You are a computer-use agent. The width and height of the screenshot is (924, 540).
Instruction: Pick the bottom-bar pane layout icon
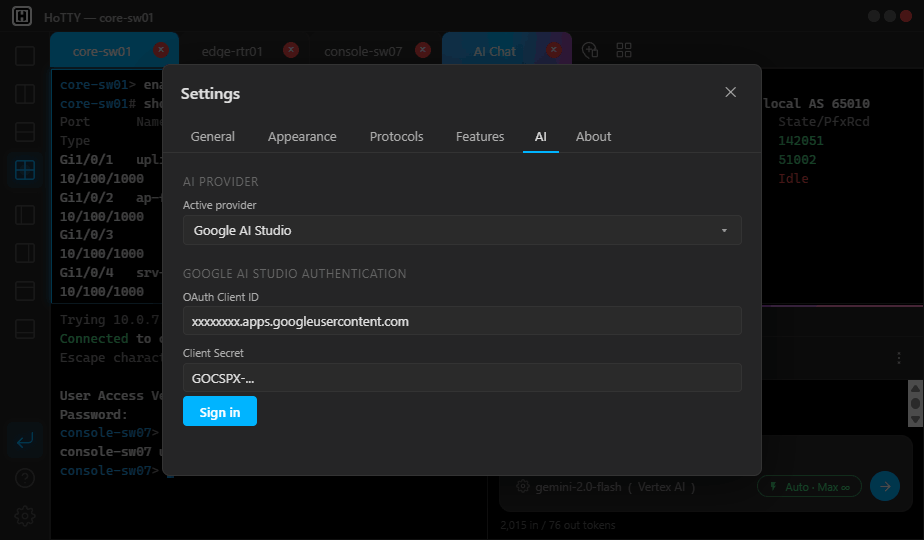pyautogui.click(x=25, y=329)
